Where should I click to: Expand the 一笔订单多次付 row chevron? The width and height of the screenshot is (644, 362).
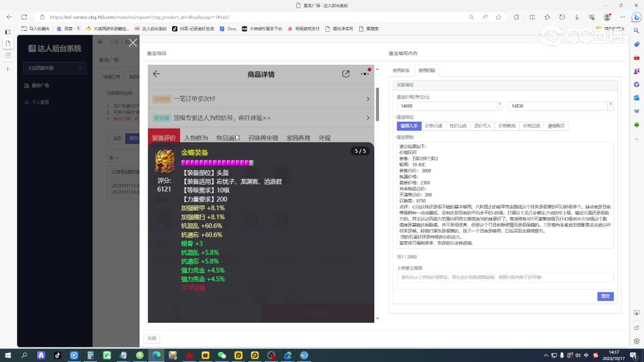tap(368, 99)
